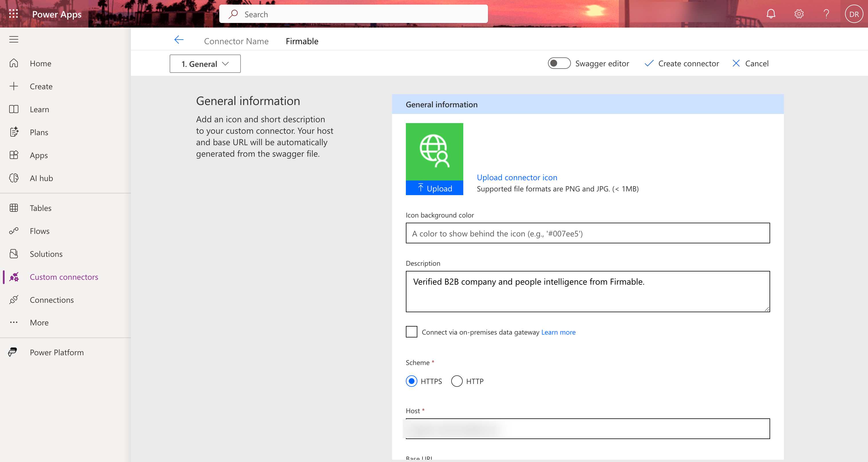Image resolution: width=868 pixels, height=462 pixels.
Task: Open the help question mark icon
Action: (x=826, y=14)
